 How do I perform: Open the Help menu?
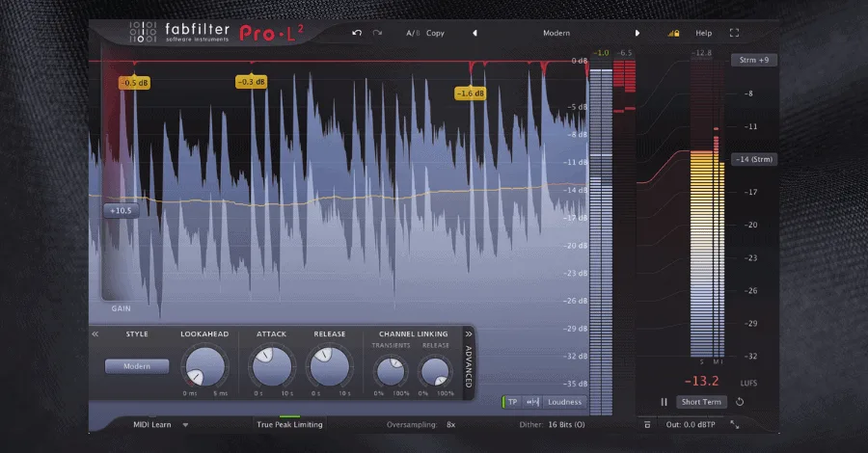coord(704,33)
